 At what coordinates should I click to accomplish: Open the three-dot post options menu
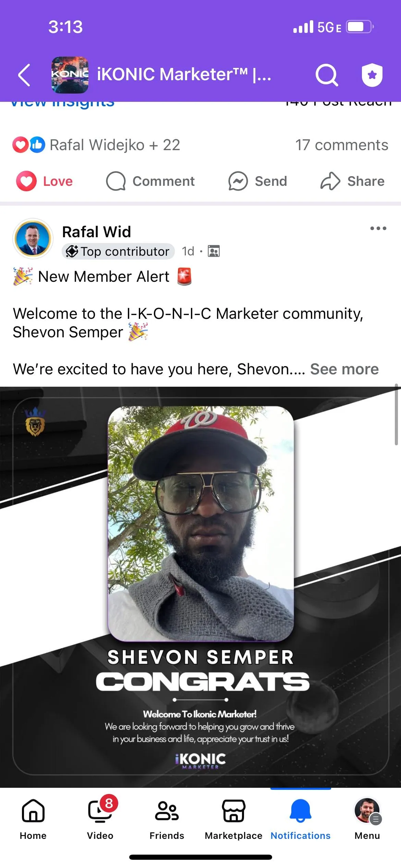click(x=378, y=228)
